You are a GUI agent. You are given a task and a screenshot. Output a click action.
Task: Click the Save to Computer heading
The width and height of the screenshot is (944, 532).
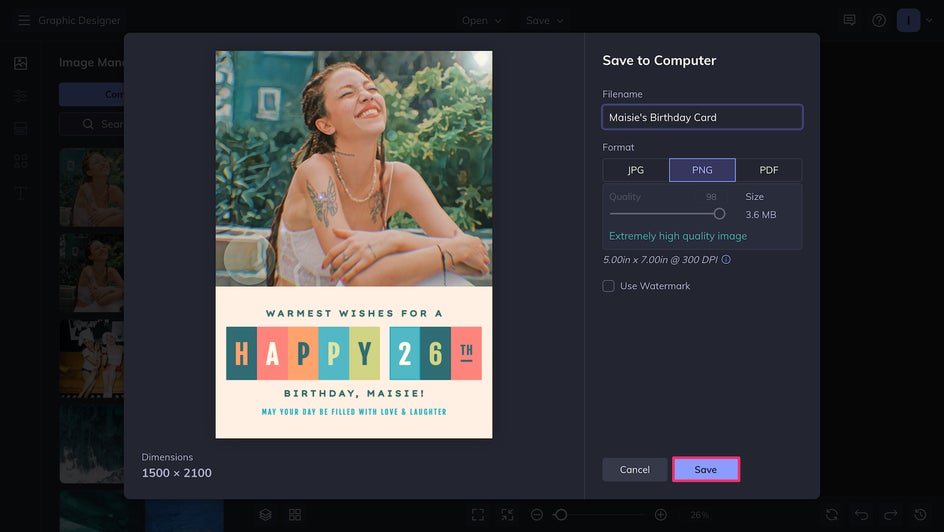tap(659, 60)
